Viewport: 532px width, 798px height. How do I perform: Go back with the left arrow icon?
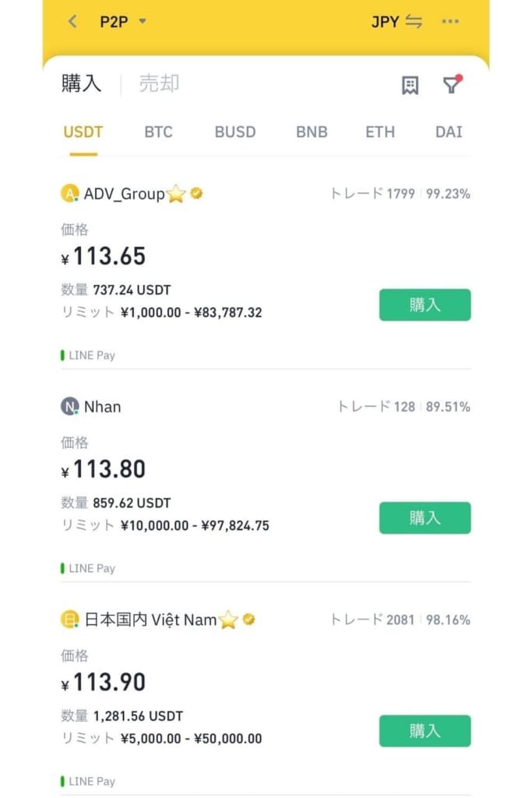72,21
